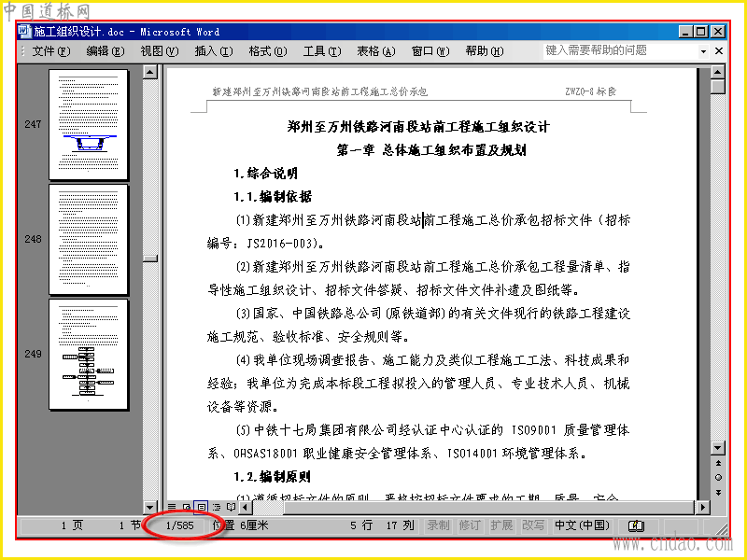747x560 pixels.
Task: Toggle 录制 macro recording in status bar
Action: tap(438, 525)
